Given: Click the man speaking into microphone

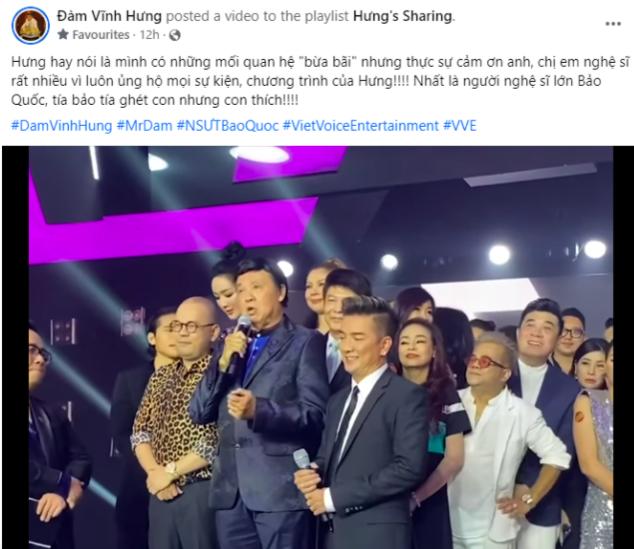Looking at the screenshot, I should tap(263, 404).
